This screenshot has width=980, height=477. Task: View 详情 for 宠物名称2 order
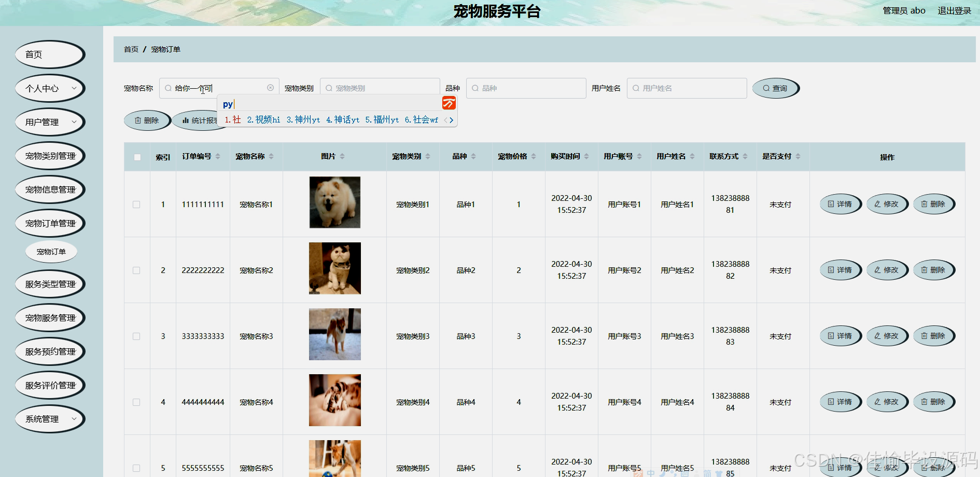tap(841, 270)
